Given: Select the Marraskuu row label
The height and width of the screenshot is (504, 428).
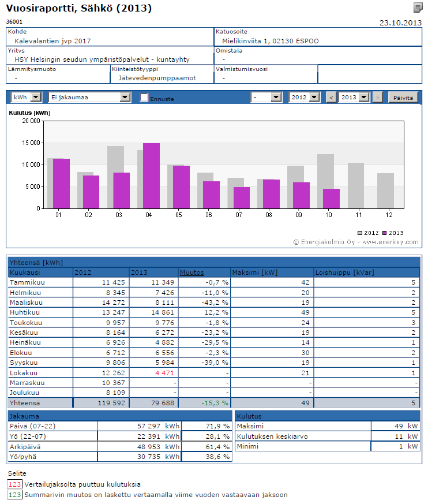Looking at the screenshot, I should [27, 383].
